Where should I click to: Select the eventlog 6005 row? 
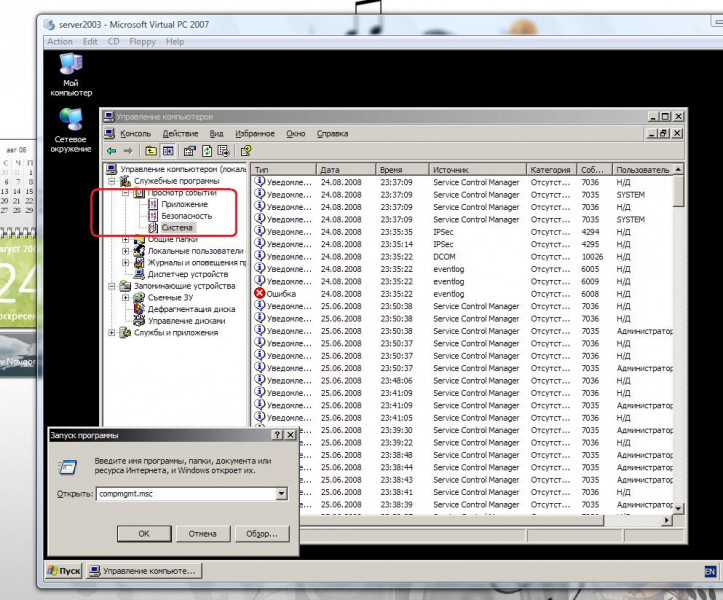tap(462, 269)
